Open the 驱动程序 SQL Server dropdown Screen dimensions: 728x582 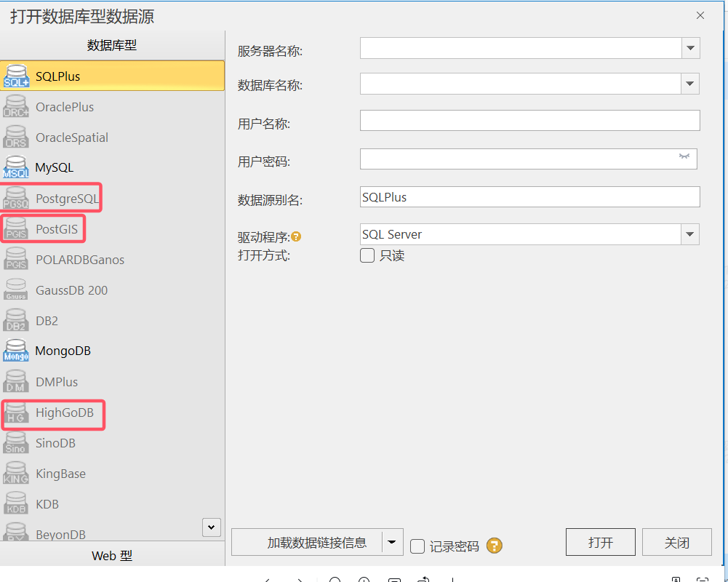(690, 234)
